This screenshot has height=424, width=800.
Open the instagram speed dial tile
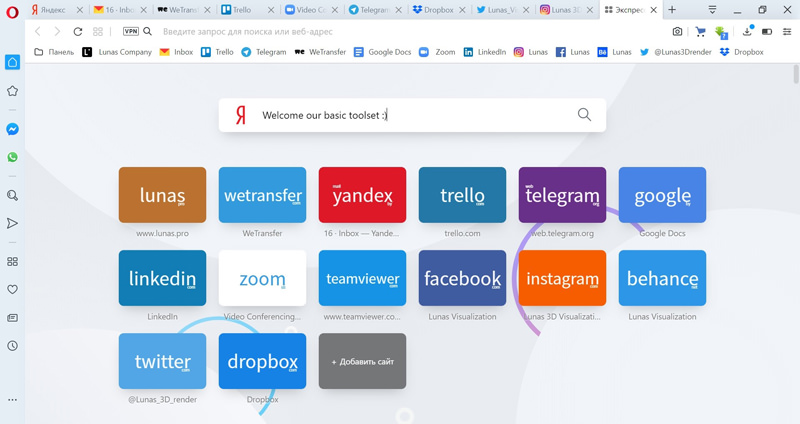click(562, 278)
